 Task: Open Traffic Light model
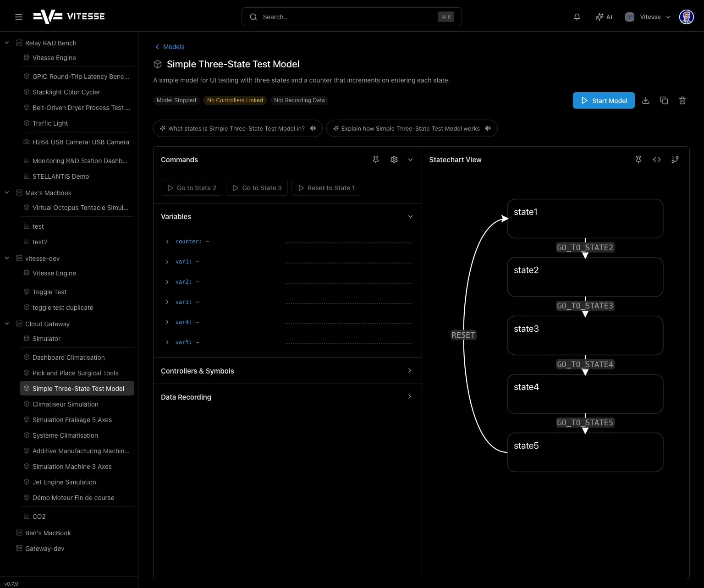pyautogui.click(x=77, y=123)
